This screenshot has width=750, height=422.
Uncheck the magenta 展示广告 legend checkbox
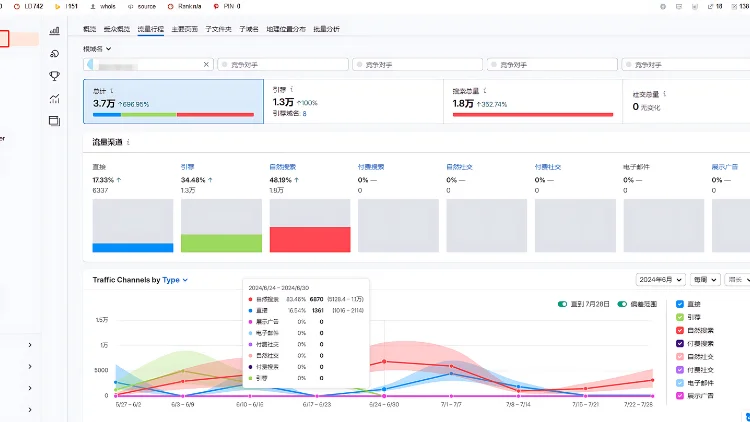[x=680, y=396]
